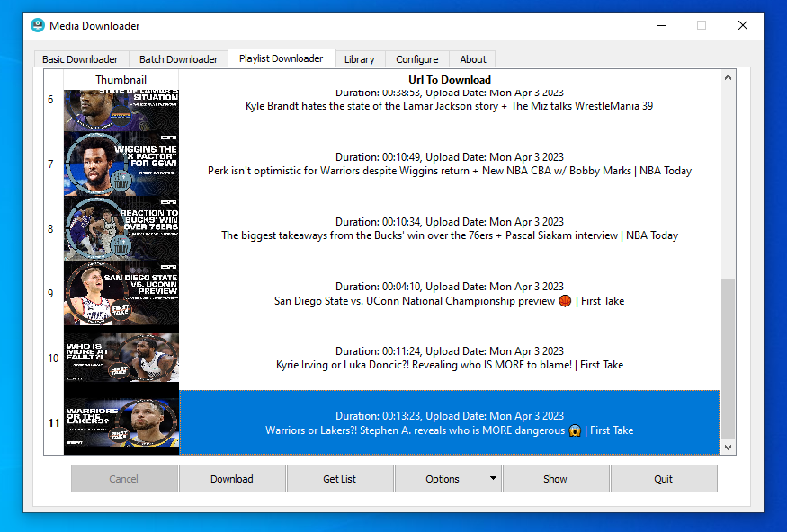Click the Get List button
The width and height of the screenshot is (787, 532).
coord(340,479)
